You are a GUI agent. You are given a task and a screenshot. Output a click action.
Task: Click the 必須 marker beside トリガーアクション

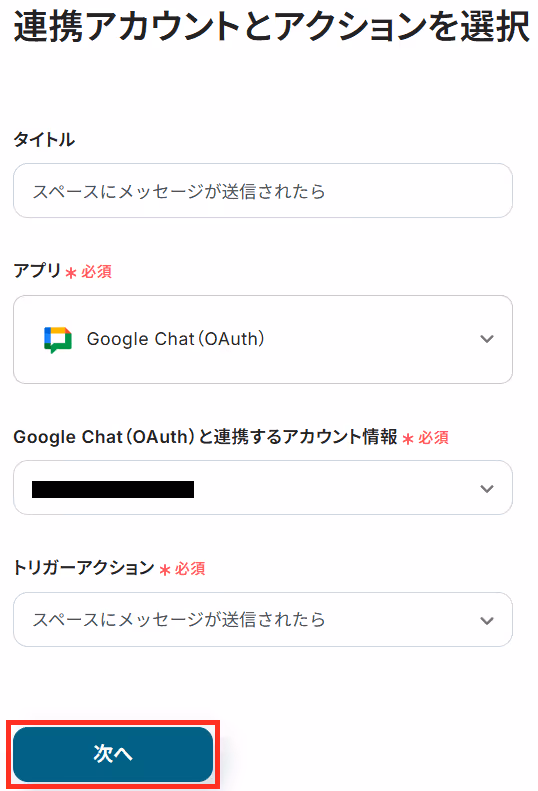coord(190,569)
